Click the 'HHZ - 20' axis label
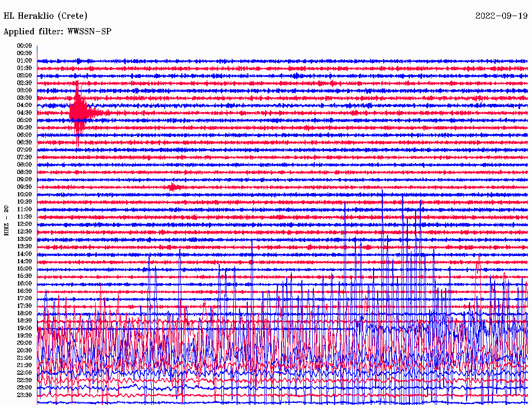 click(x=6, y=221)
